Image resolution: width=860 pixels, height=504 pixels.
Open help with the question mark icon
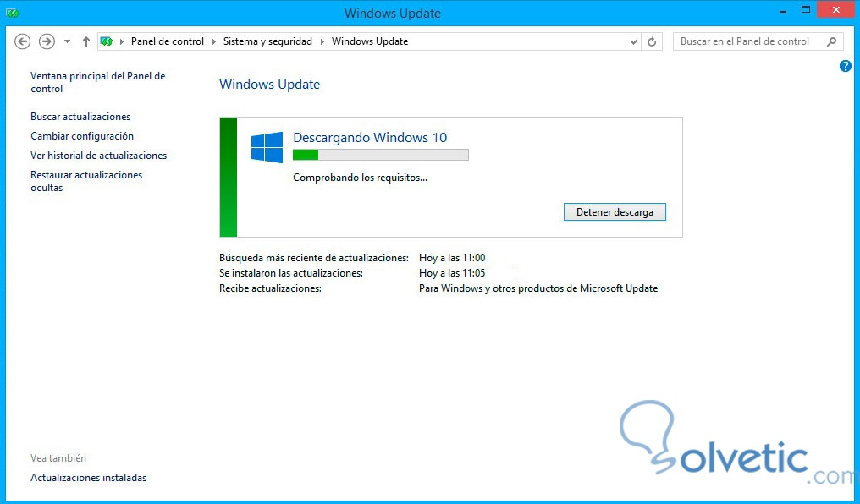[846, 66]
